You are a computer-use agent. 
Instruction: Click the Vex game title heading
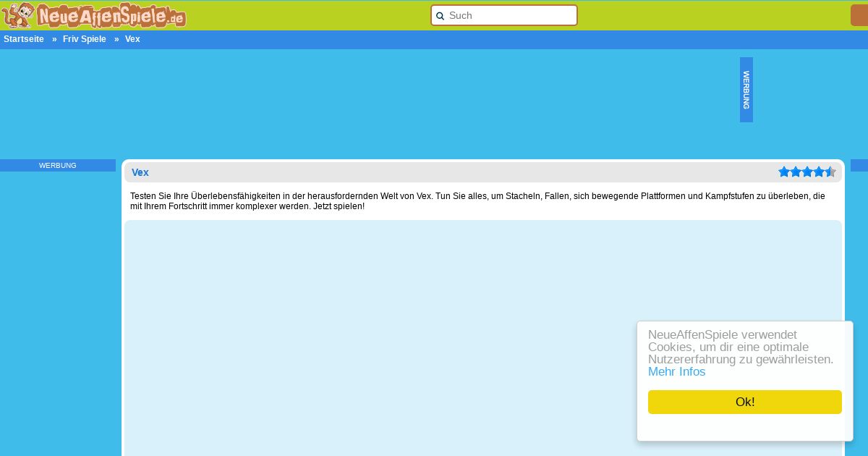click(140, 172)
